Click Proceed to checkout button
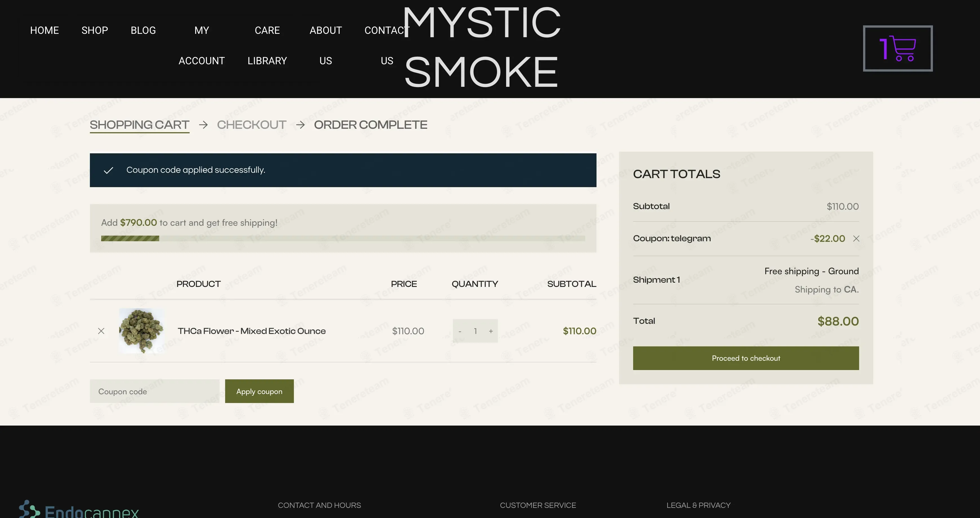Viewport: 980px width, 518px height. (x=746, y=358)
